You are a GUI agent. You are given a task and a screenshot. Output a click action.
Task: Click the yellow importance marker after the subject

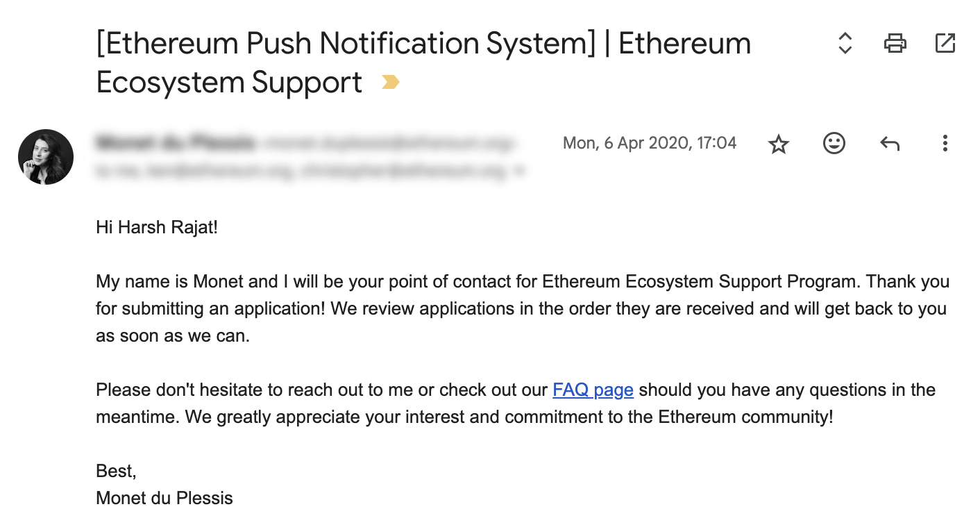point(391,83)
